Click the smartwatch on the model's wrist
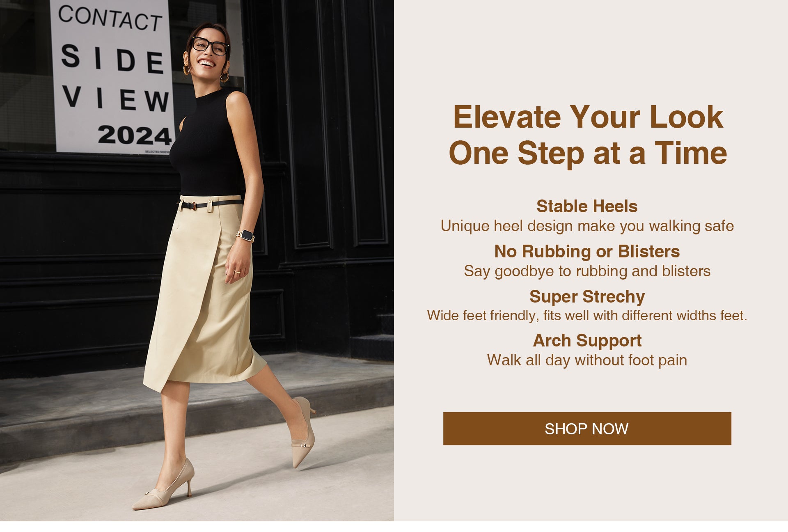This screenshot has height=532, width=788. (x=245, y=236)
